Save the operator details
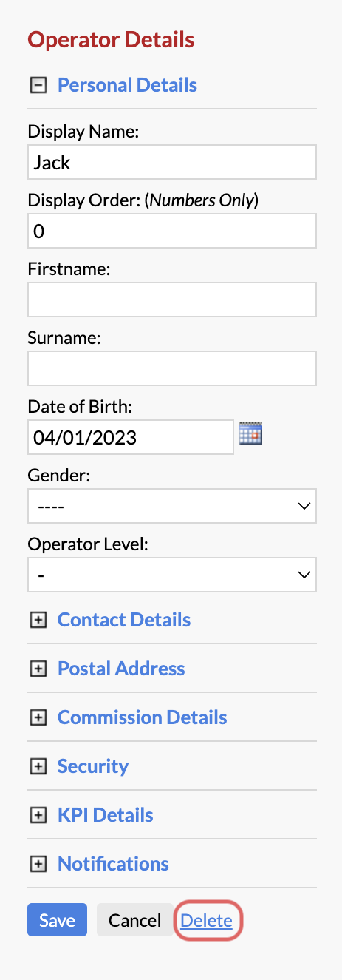342x980 pixels. 57,920
